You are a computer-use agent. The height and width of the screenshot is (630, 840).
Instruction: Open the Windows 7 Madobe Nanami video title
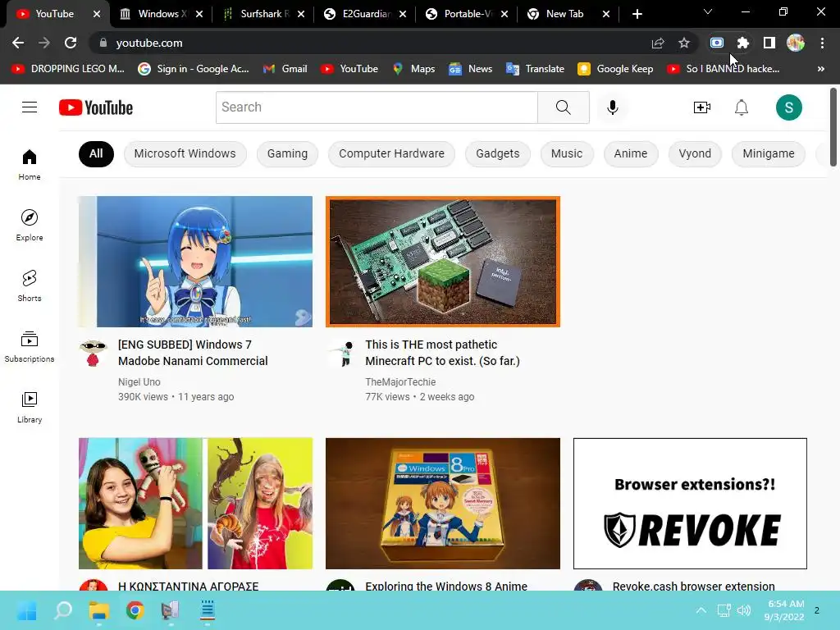pyautogui.click(x=193, y=353)
